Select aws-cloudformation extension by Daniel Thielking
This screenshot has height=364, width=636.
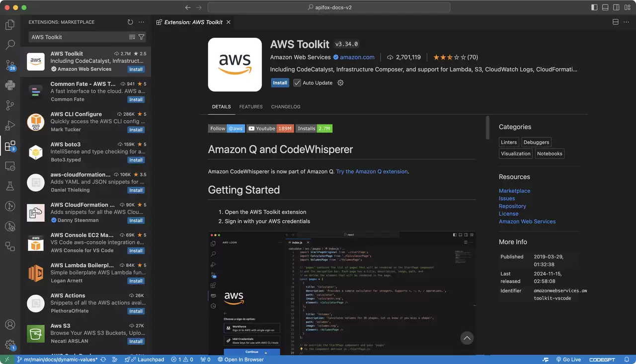click(x=85, y=182)
